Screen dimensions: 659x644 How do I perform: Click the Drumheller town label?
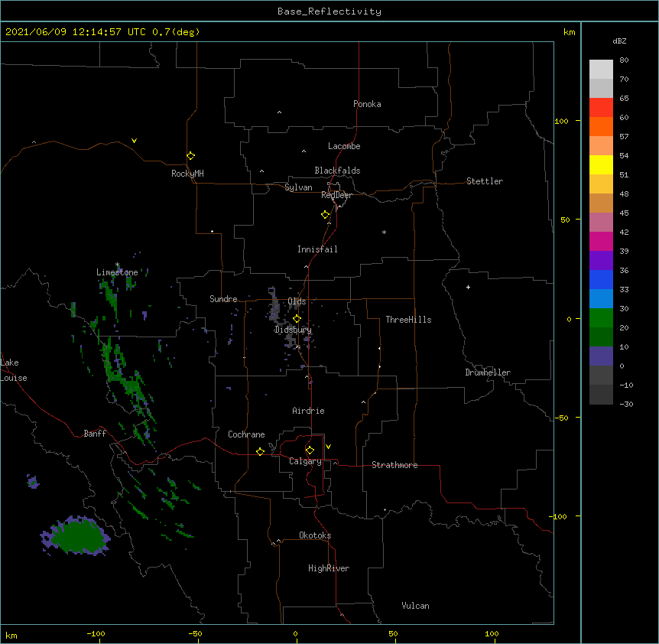point(488,372)
